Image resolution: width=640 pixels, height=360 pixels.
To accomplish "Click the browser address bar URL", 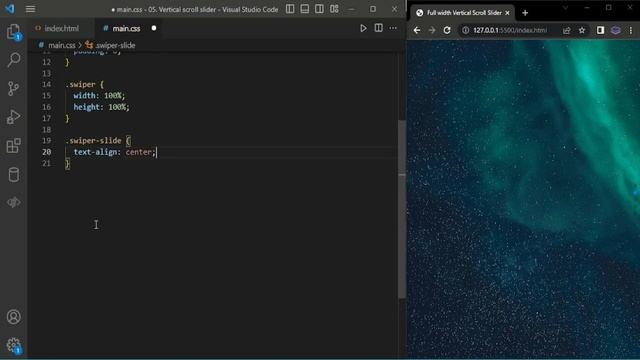I will pyautogui.click(x=510, y=30).
